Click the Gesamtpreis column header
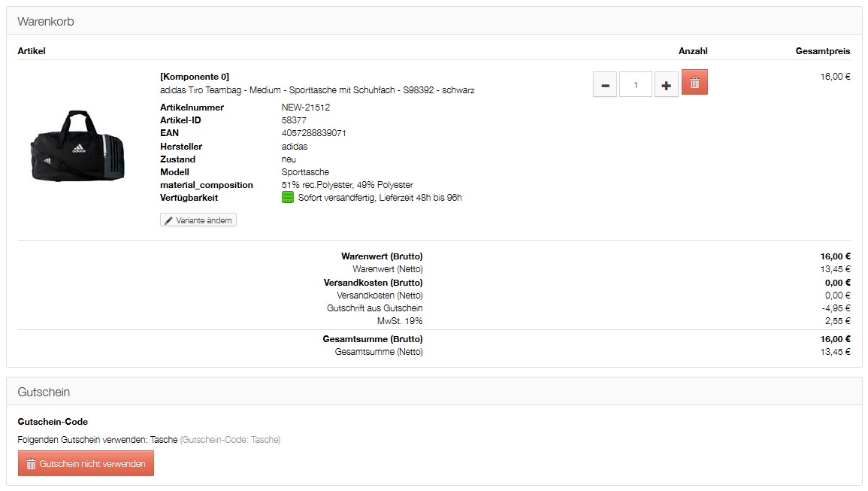Viewport: 868px width, 491px height. coord(823,51)
